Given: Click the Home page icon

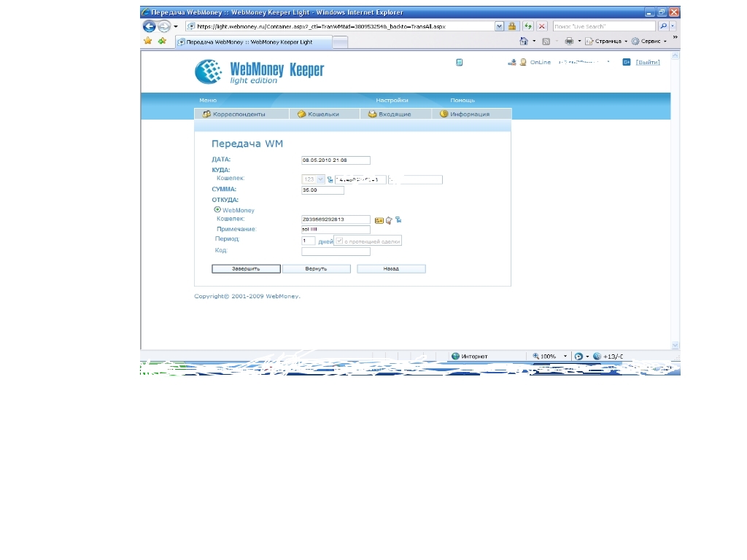Looking at the screenshot, I should tap(524, 42).
